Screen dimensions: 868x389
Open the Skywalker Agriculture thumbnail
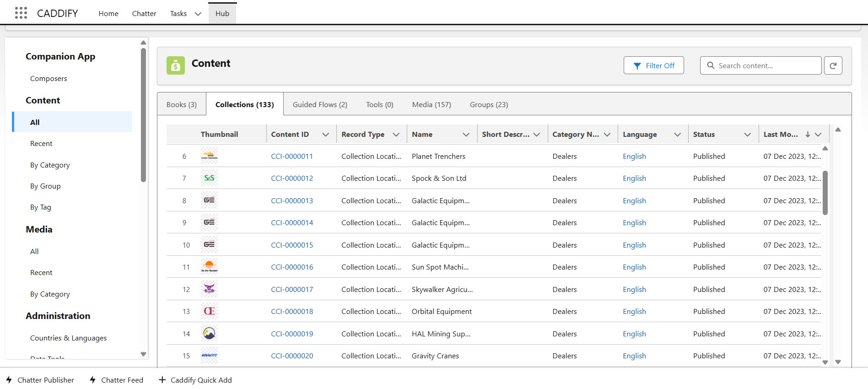tap(209, 289)
